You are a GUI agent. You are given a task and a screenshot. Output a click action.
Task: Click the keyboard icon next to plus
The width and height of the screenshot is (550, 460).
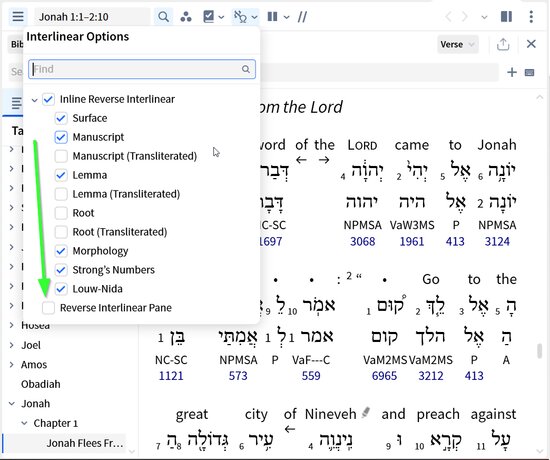pos(529,72)
